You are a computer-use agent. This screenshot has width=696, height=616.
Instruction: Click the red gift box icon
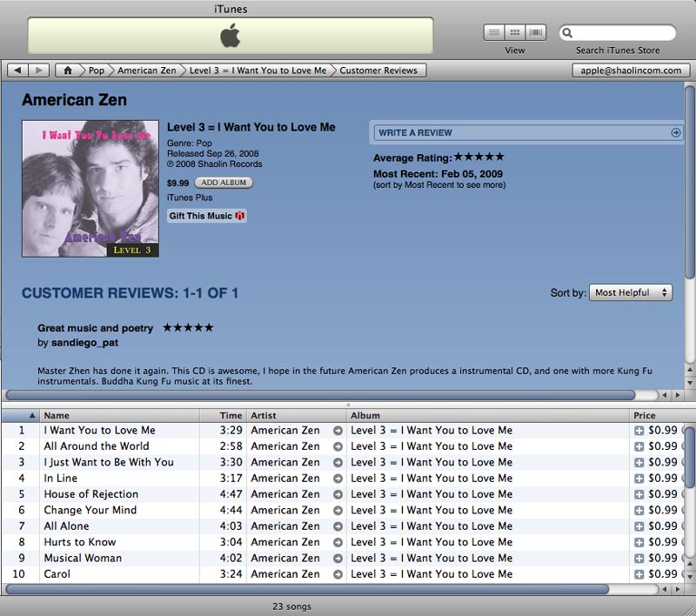pyautogui.click(x=240, y=216)
